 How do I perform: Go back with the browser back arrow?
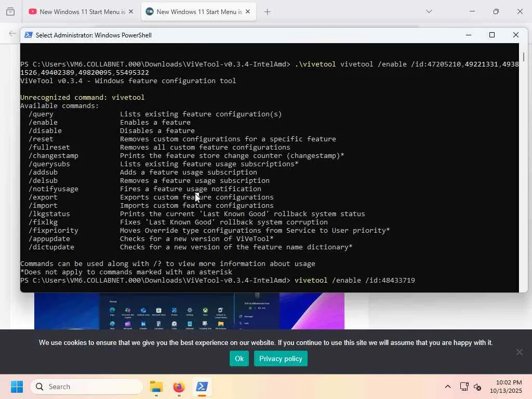click(x=12, y=33)
